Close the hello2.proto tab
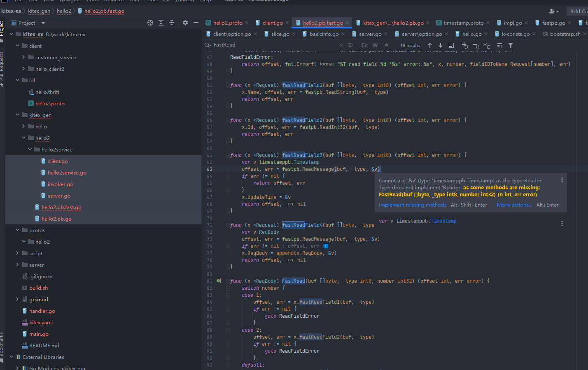 point(247,23)
